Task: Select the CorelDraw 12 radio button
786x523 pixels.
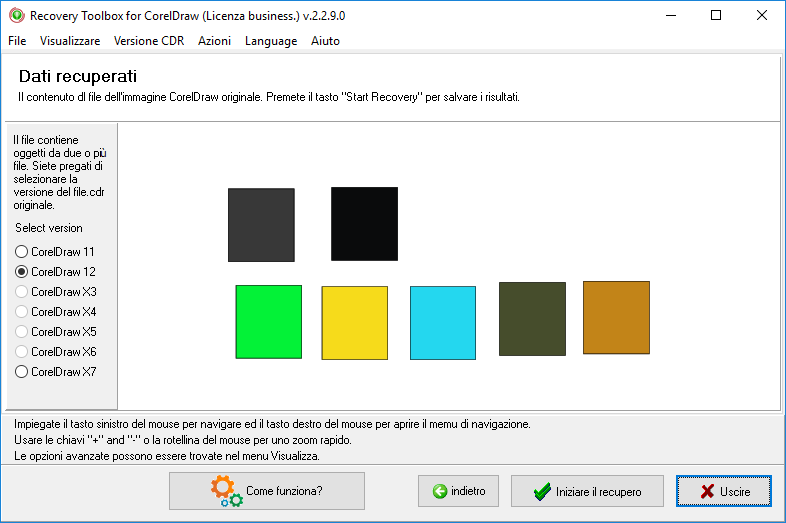Action: pyautogui.click(x=55, y=271)
